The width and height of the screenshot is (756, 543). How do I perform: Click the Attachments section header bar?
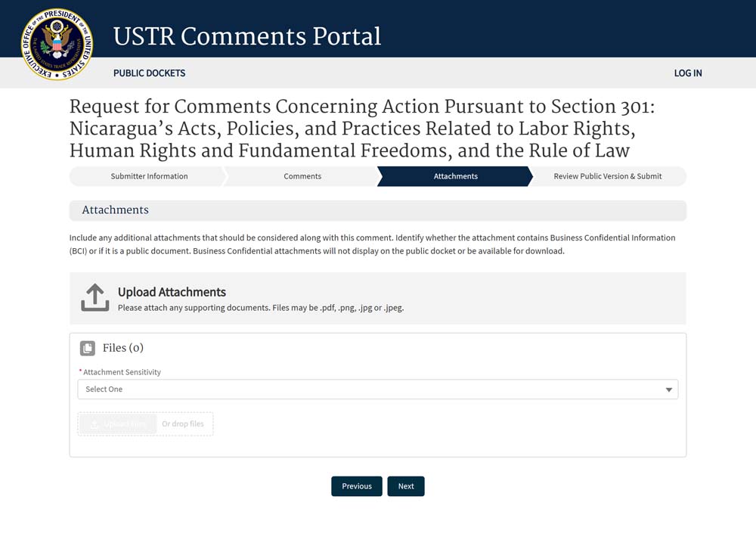377,210
